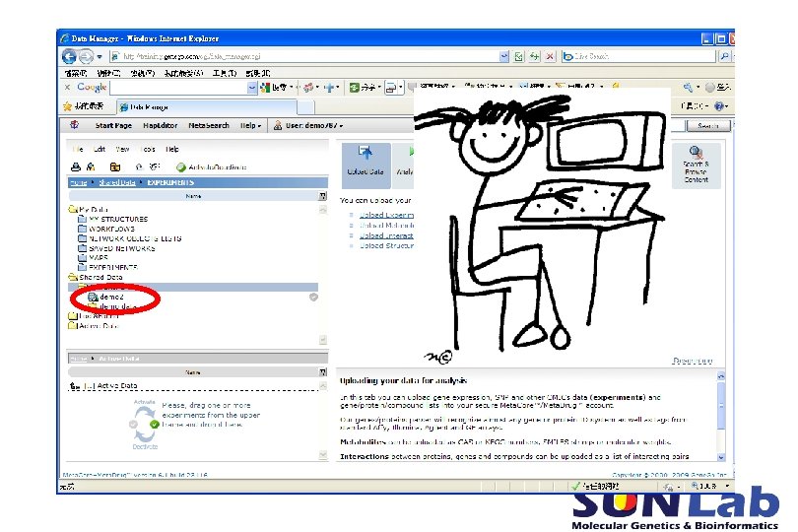Open the Start Page menu item
The width and height of the screenshot is (798, 532).
(x=113, y=125)
